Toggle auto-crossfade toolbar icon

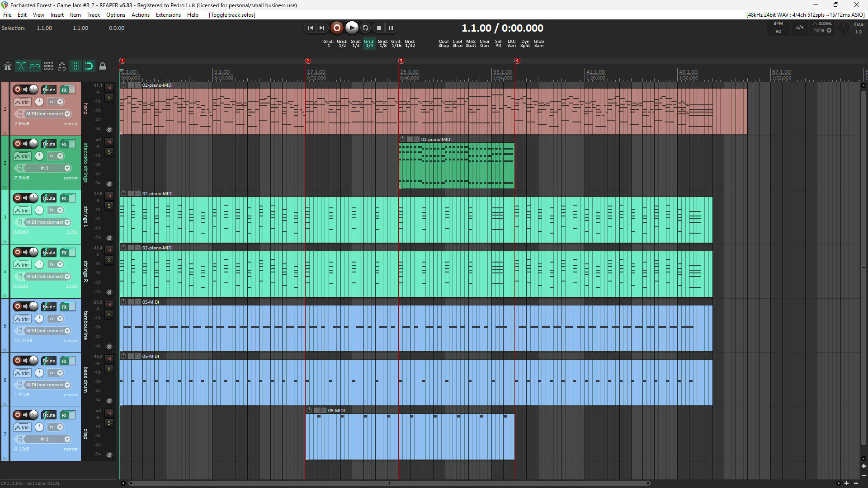(x=21, y=66)
